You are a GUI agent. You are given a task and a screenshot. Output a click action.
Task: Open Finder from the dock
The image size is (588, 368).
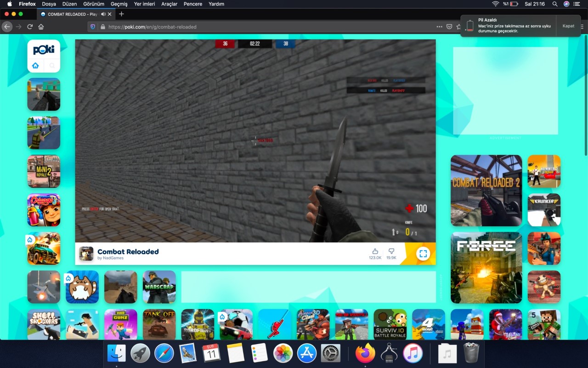coord(116,353)
